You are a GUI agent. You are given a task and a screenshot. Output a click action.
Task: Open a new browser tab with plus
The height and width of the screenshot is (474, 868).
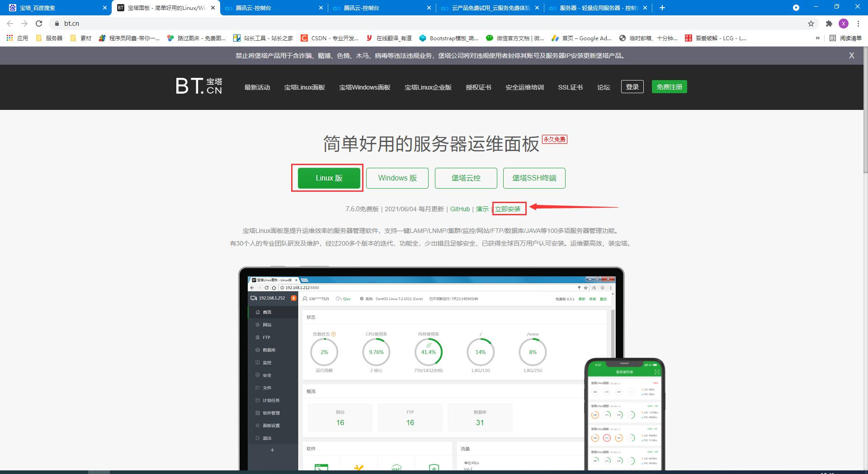coord(662,8)
